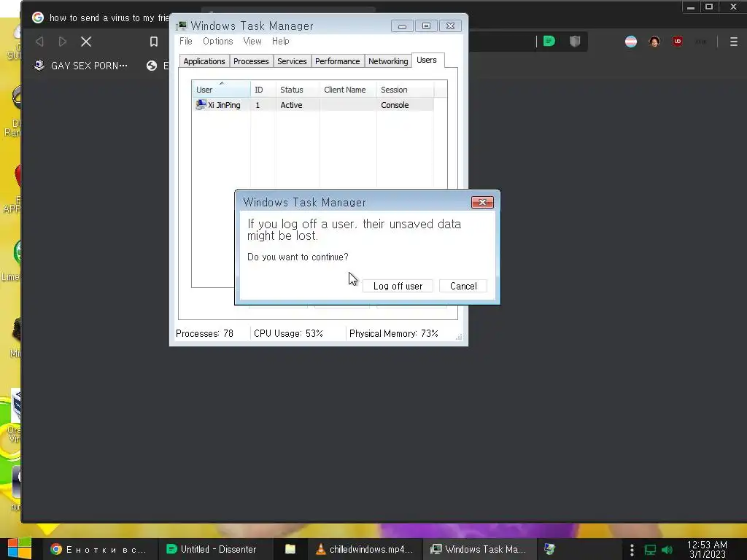Screen dimensions: 747x560
Task: Maximize the Windows Task Manager window
Action: click(x=426, y=26)
